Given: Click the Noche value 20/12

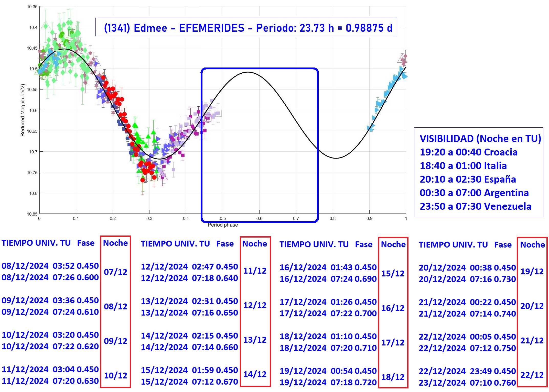Looking at the screenshot, I should [532, 306].
